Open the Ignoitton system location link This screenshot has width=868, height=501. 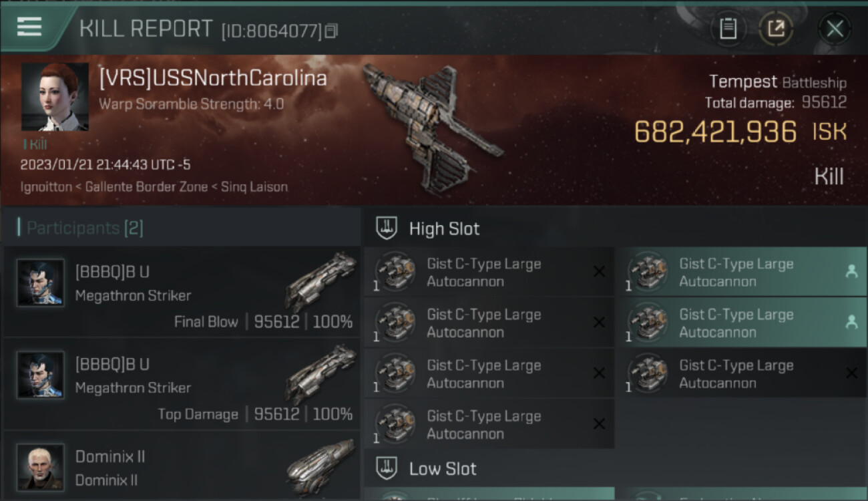click(46, 187)
